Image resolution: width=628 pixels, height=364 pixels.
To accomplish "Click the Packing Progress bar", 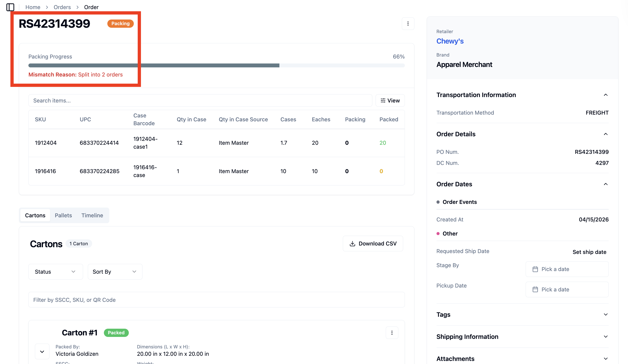I will (x=216, y=65).
